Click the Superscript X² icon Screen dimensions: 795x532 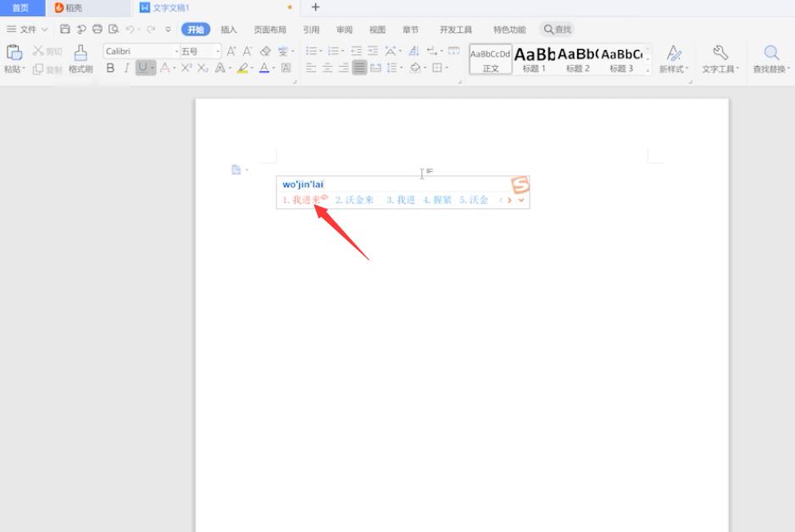(x=186, y=68)
